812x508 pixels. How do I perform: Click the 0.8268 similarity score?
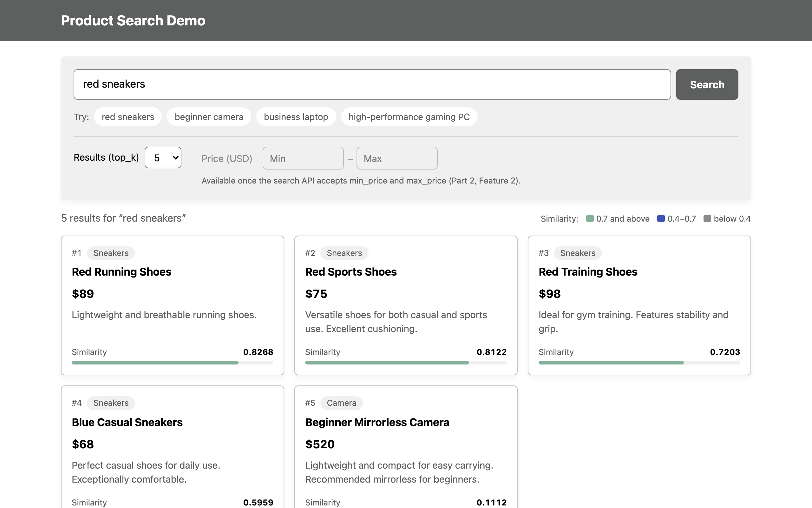258,352
